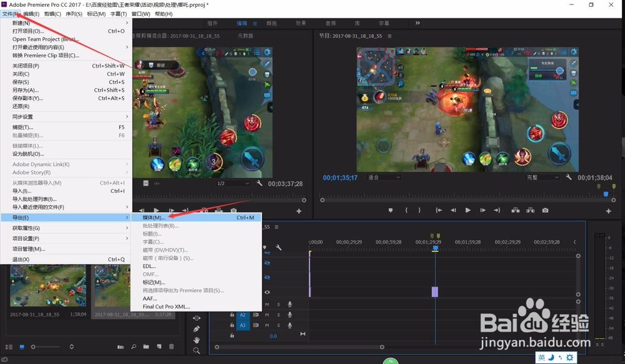Open Find in Project panel
The height and width of the screenshot is (364, 625).
(x=134, y=347)
